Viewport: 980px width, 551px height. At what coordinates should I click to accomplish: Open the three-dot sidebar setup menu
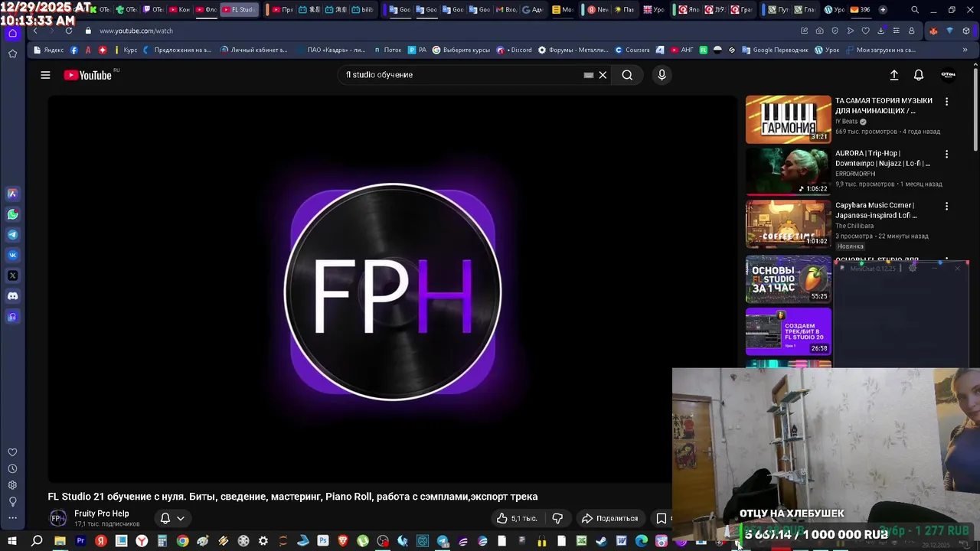[12, 518]
